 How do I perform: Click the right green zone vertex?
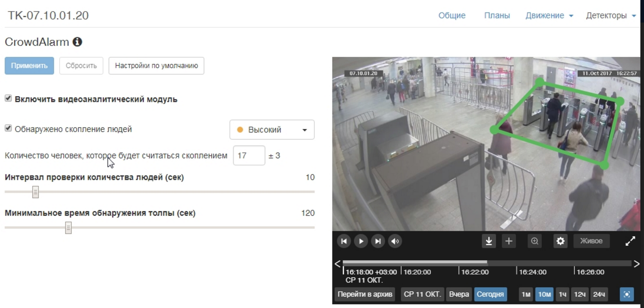(621, 101)
